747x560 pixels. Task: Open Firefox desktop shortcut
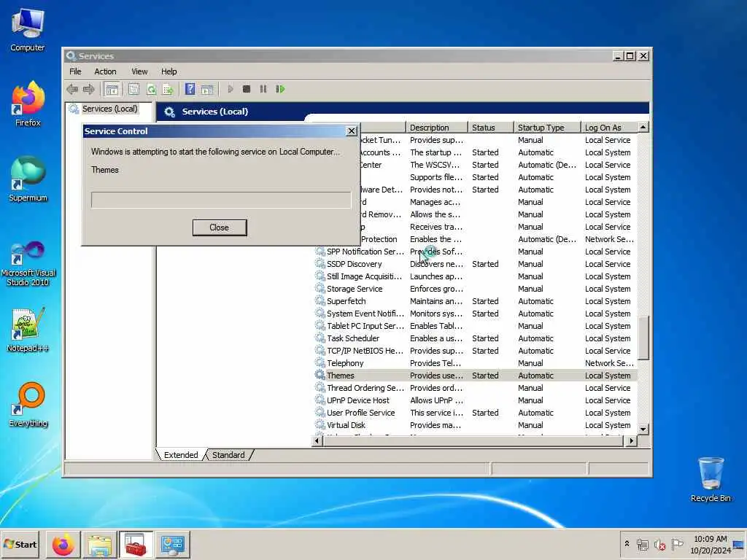tap(28, 104)
